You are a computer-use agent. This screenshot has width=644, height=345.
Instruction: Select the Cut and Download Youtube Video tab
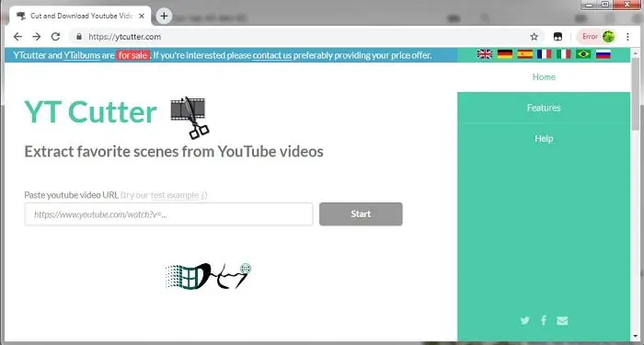(x=80, y=16)
